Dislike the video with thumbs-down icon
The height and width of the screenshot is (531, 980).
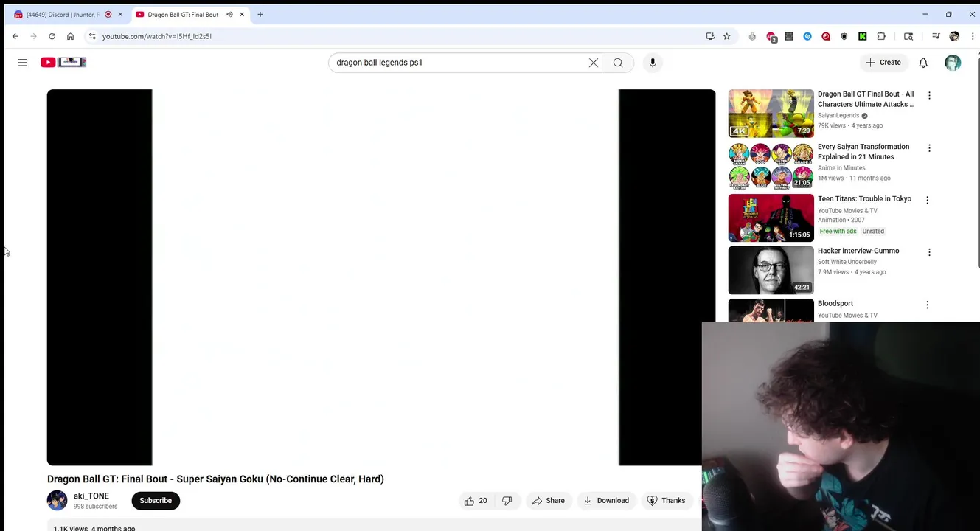point(507,501)
